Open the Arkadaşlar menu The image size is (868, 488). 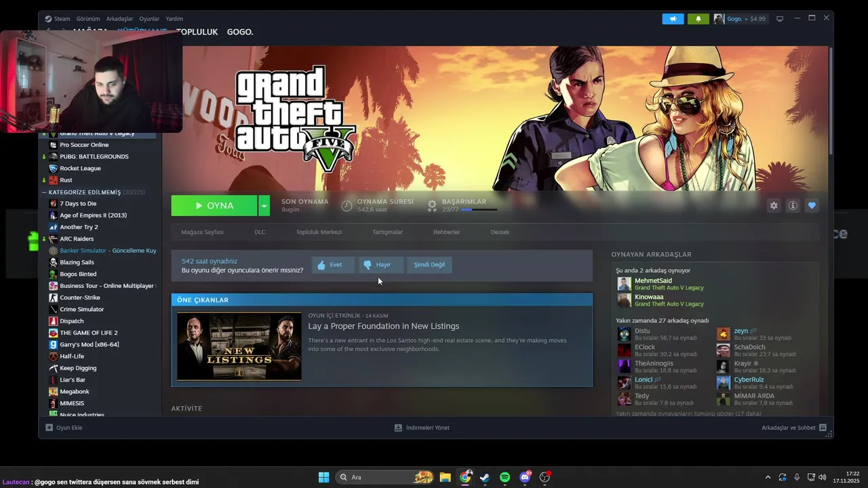point(120,19)
